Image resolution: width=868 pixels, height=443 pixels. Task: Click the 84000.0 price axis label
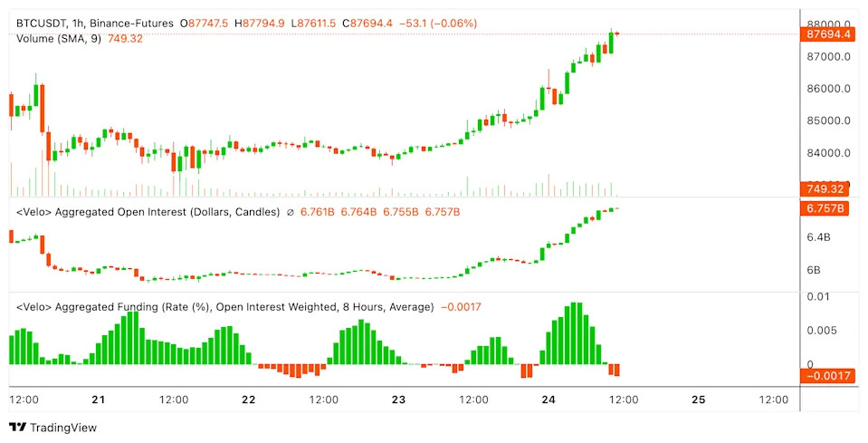coord(829,153)
